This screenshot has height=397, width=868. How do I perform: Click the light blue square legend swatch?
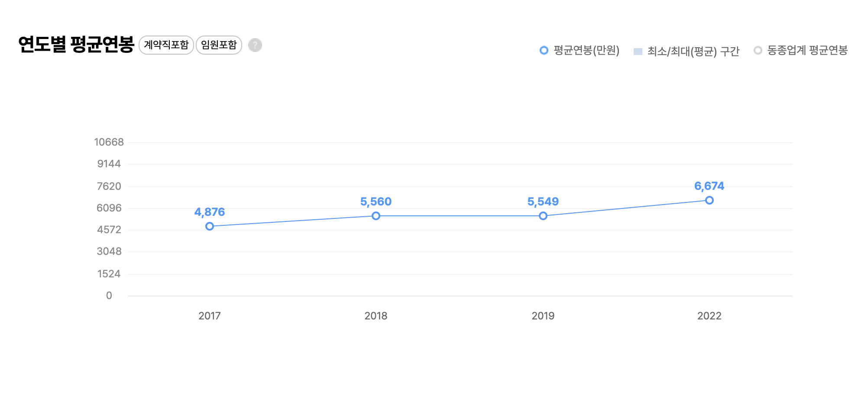tap(638, 52)
